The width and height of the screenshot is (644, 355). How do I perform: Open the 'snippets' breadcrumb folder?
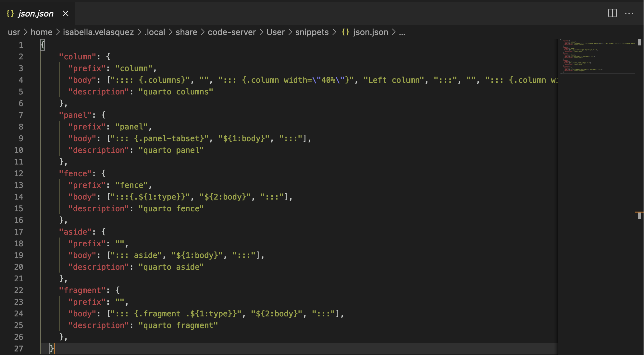click(312, 32)
